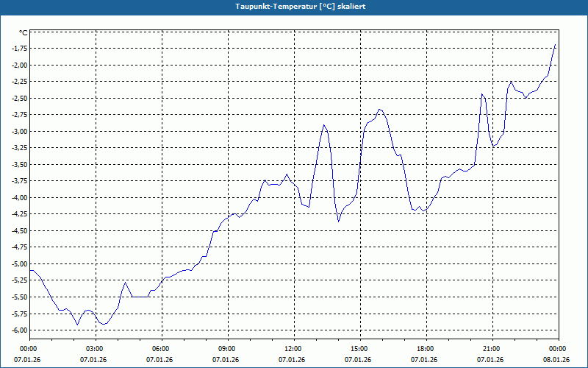Image resolution: width=588 pixels, height=368 pixels.
Task: Click the -2,75 y-axis label
Action: tap(21, 115)
